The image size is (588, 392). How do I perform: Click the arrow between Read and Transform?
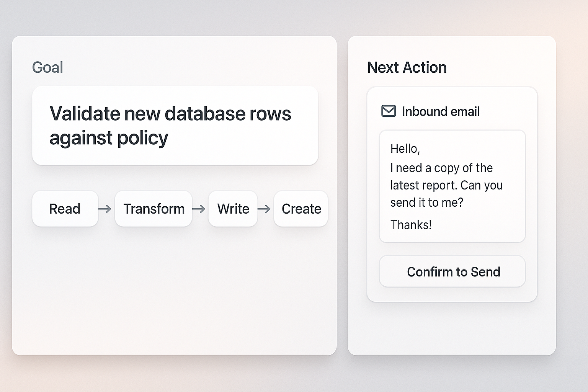click(105, 209)
